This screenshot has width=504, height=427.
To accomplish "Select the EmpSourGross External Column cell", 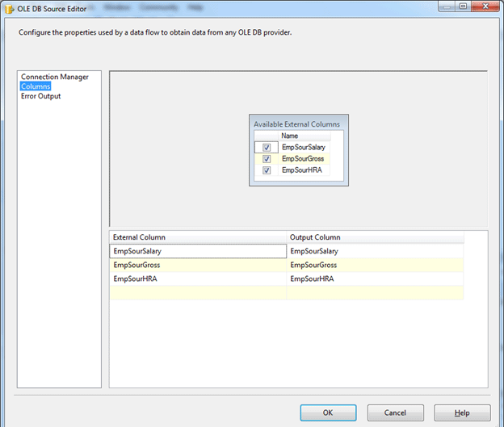I will pyautogui.click(x=198, y=265).
